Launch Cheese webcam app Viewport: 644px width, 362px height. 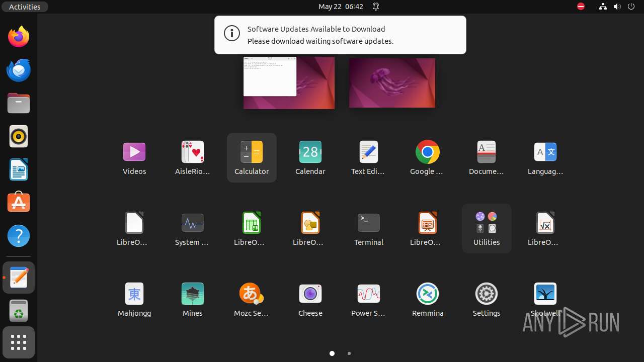[310, 299]
